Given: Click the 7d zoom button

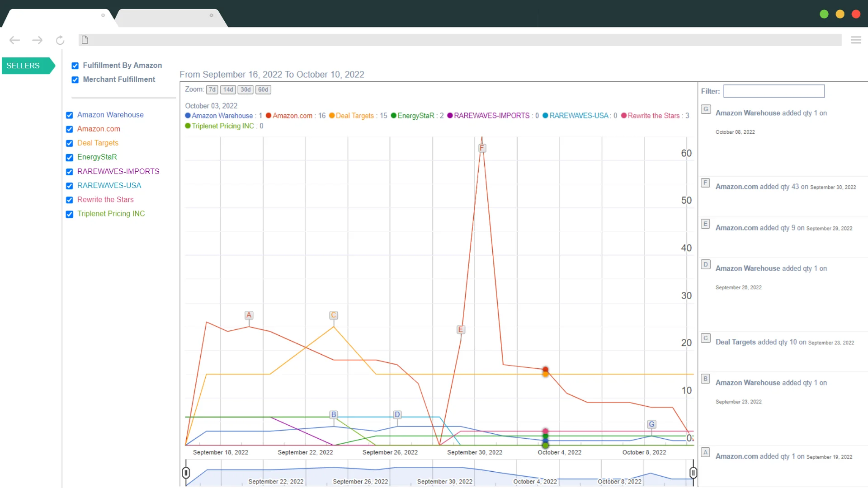Looking at the screenshot, I should point(213,89).
